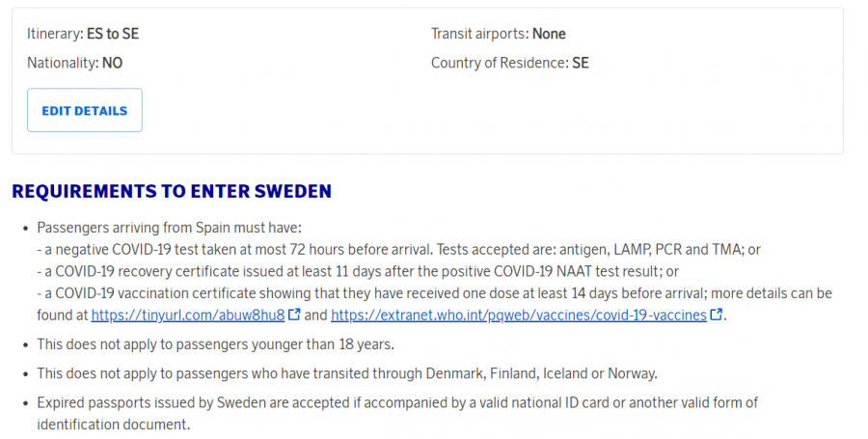Click the "Nationality: NO" field text
This screenshot has width=868, height=439.
[74, 64]
